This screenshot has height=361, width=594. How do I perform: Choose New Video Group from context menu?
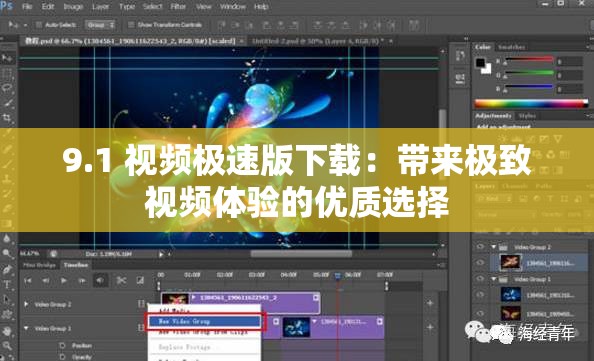tap(204, 321)
